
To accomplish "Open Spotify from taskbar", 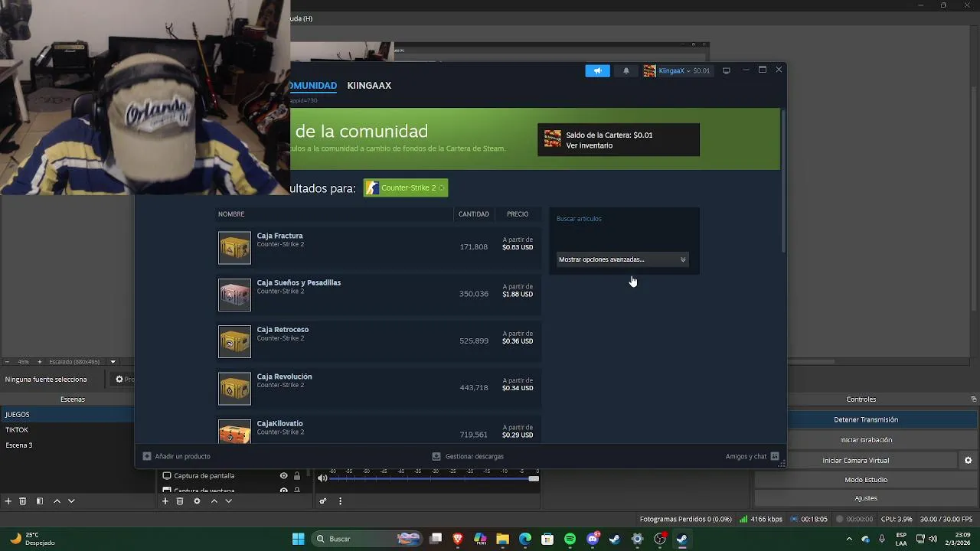I will tap(570, 539).
